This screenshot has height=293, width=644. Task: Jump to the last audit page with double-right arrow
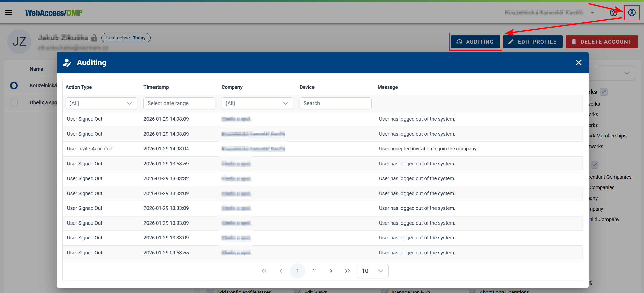(347, 271)
